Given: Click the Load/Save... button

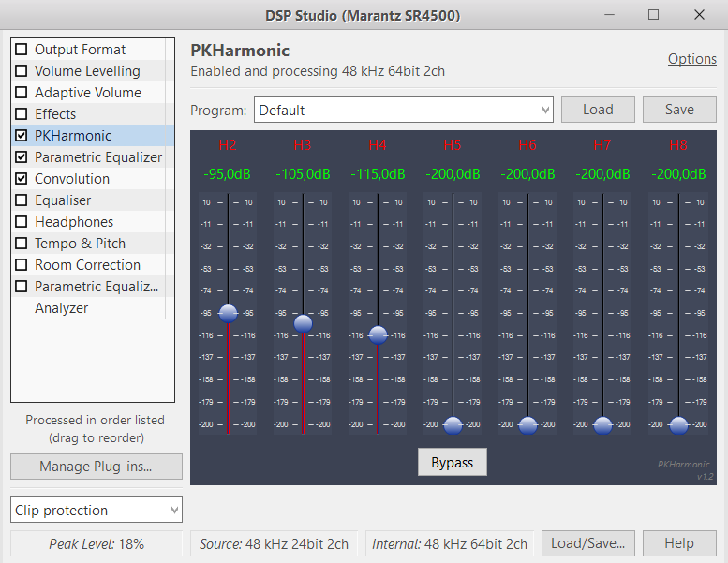Looking at the screenshot, I should click(x=587, y=543).
